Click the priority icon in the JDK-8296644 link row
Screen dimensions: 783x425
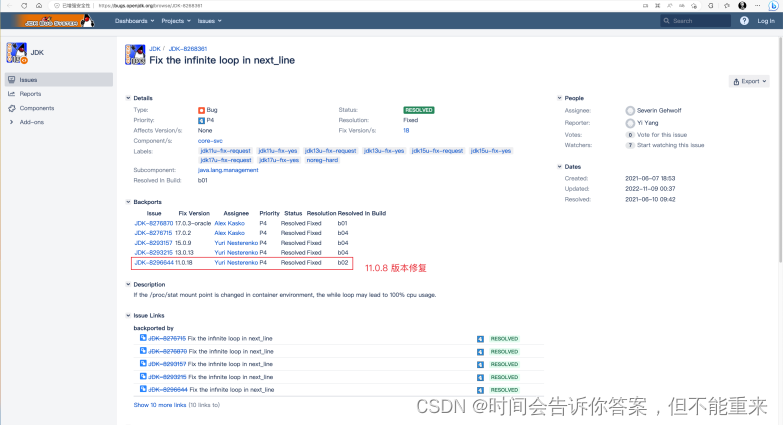480,390
